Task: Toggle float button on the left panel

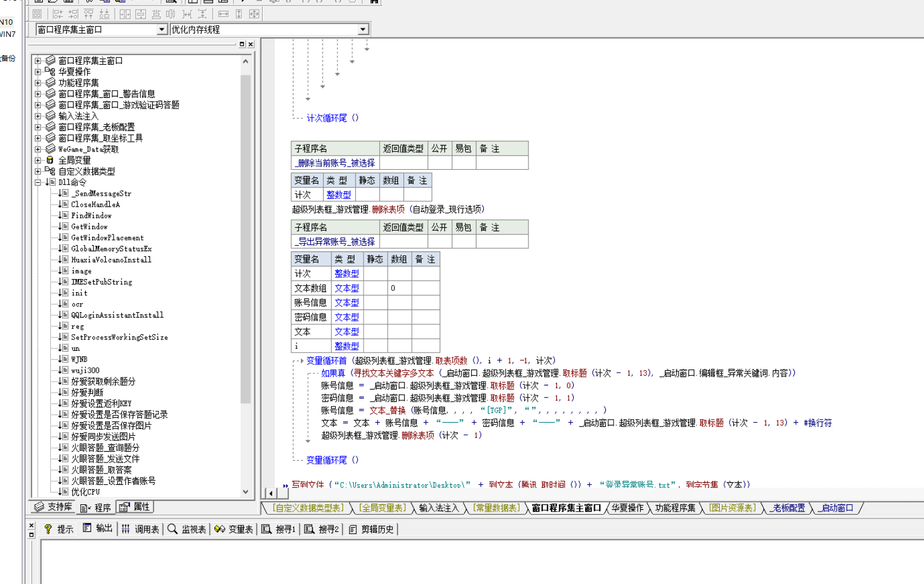Action: point(242,44)
